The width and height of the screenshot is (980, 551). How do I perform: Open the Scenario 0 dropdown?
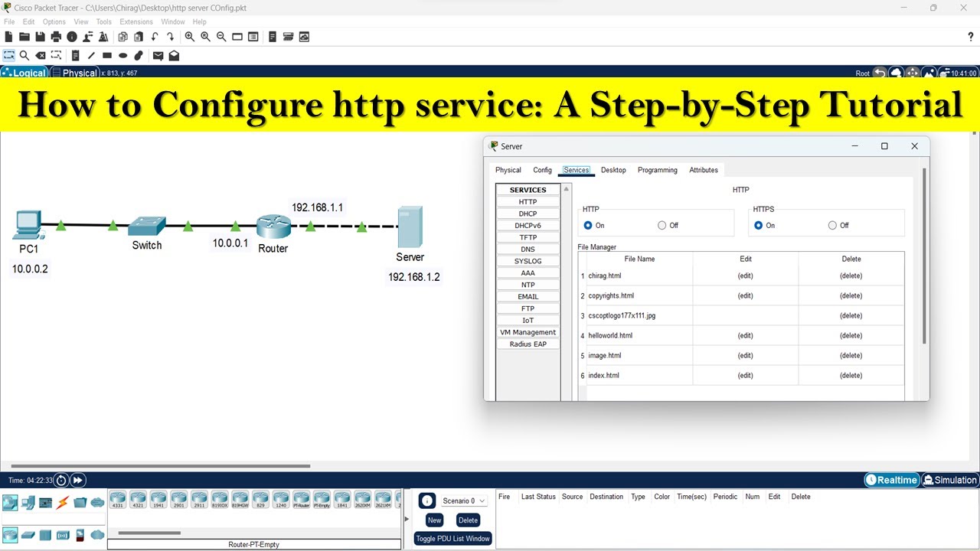[x=463, y=500]
